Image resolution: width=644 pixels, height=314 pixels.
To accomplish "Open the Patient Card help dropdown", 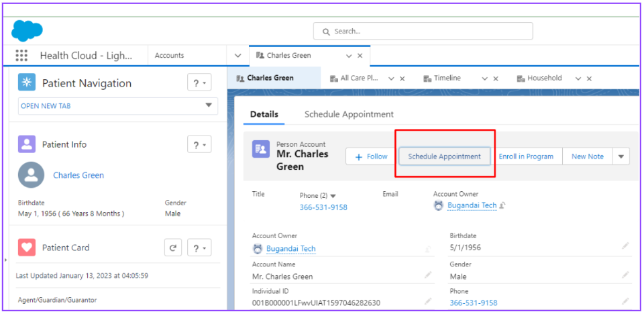I will (200, 248).
